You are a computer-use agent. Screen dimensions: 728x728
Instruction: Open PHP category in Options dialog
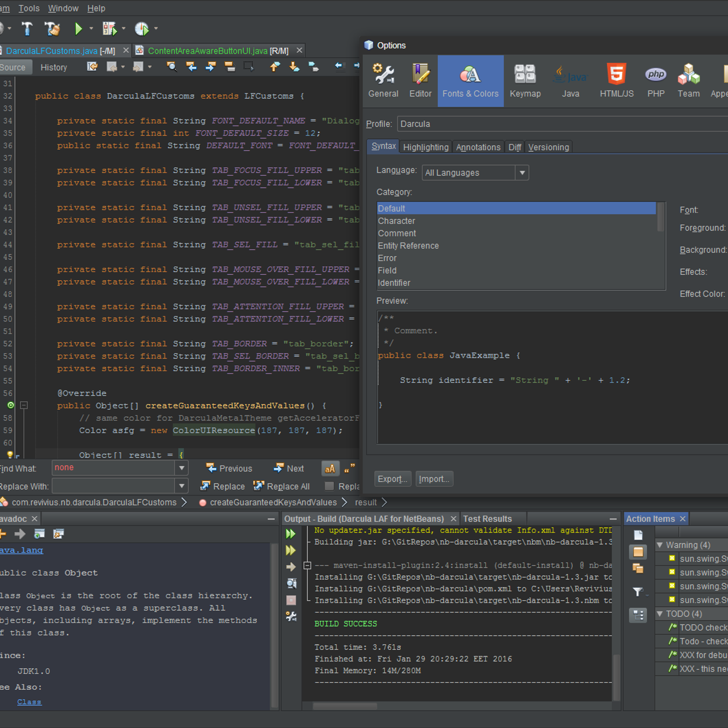(656, 81)
